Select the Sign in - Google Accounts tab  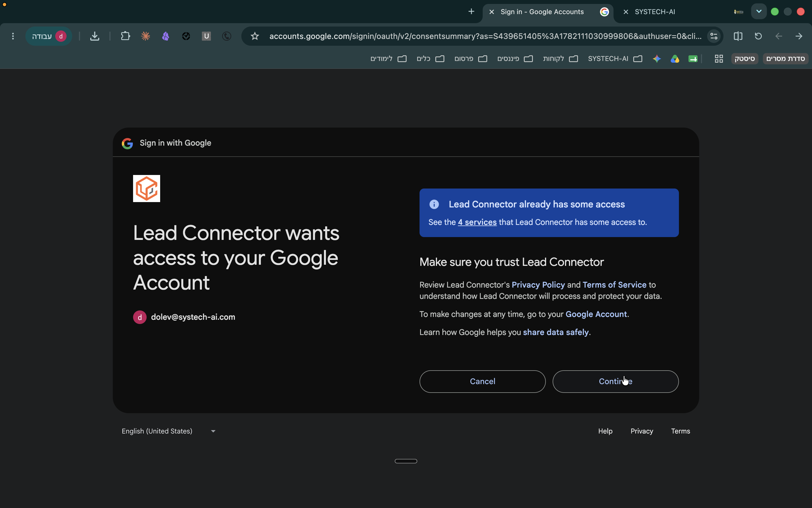[x=548, y=12]
